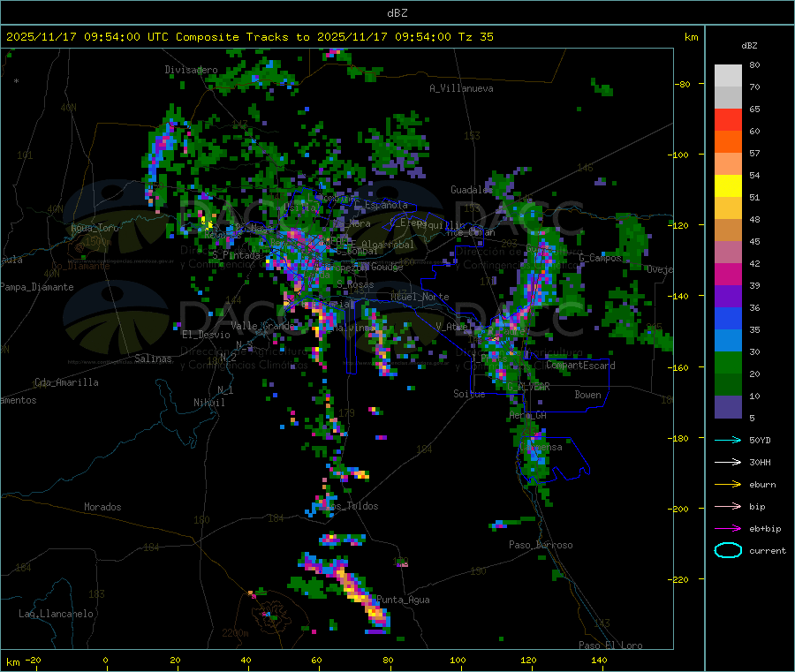Click the Divisadero map label
Screen dimensions: 795x672
[191, 70]
